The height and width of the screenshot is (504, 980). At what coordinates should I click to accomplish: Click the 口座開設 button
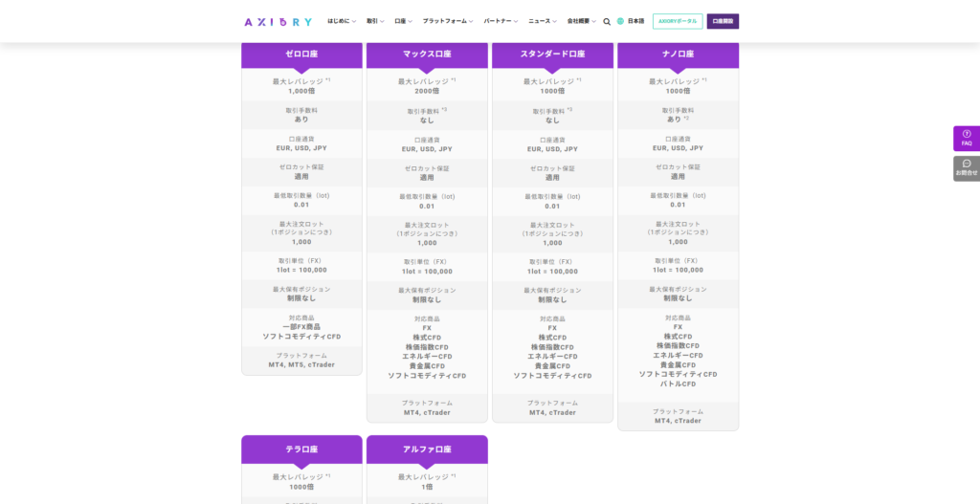[723, 21]
